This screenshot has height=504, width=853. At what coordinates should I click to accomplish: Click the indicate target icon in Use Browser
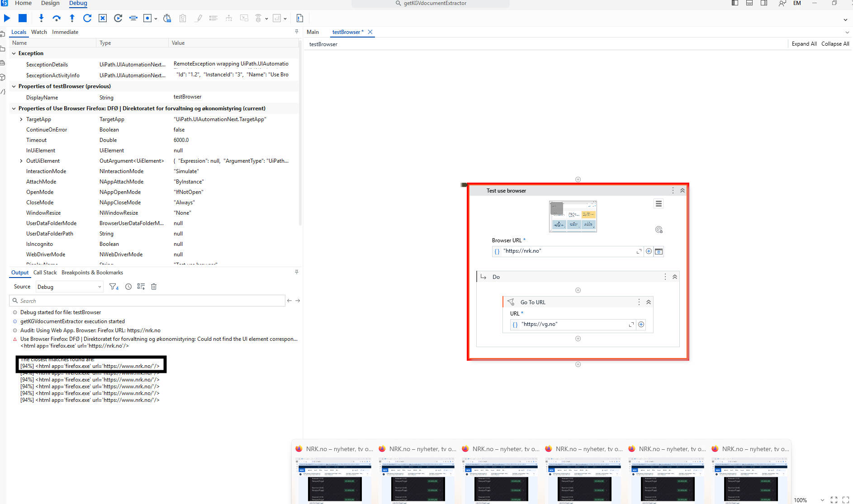(x=659, y=230)
